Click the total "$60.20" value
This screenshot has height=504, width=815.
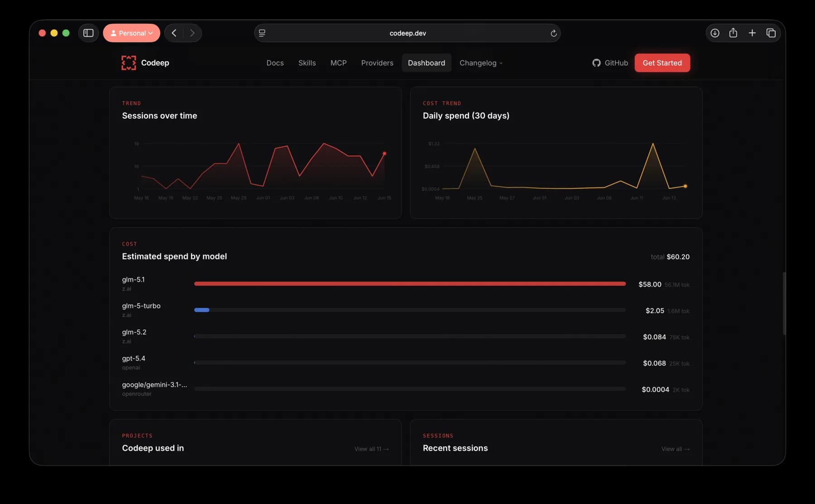click(x=678, y=257)
